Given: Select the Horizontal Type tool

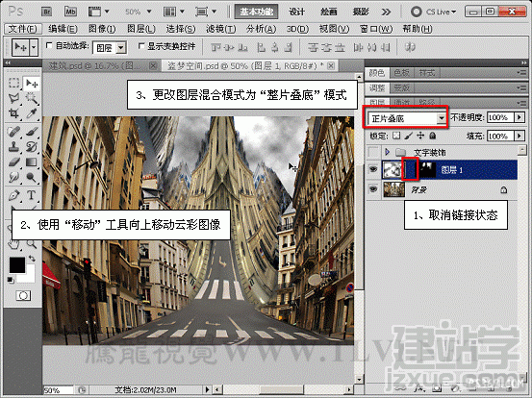Looking at the screenshot, I should (32, 195).
